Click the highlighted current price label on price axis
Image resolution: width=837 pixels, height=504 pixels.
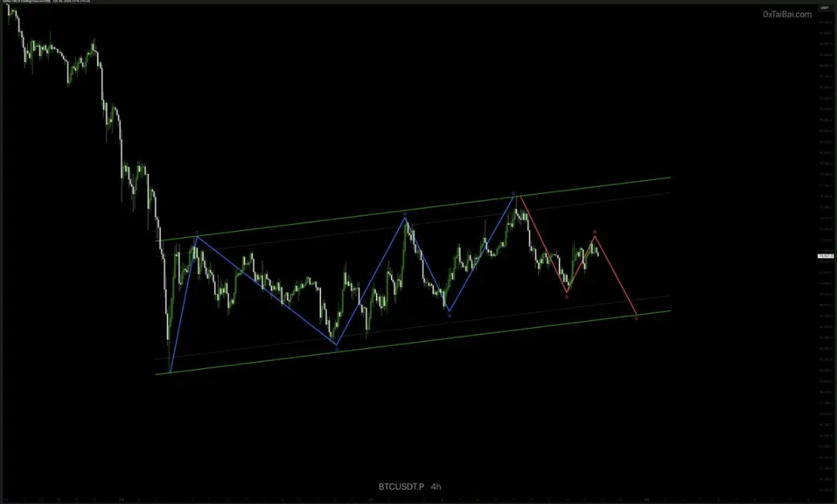click(826, 256)
